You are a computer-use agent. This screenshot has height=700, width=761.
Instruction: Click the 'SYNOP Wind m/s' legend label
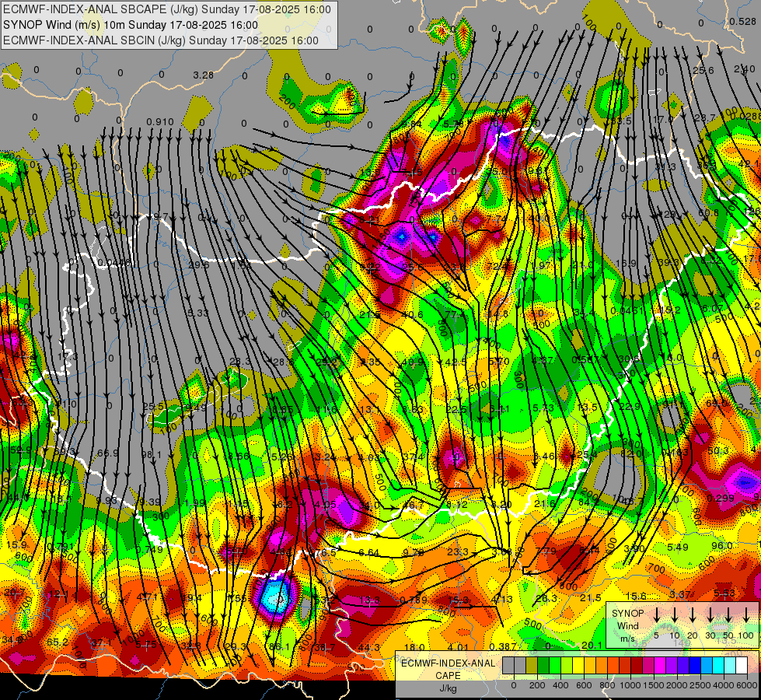(627, 625)
